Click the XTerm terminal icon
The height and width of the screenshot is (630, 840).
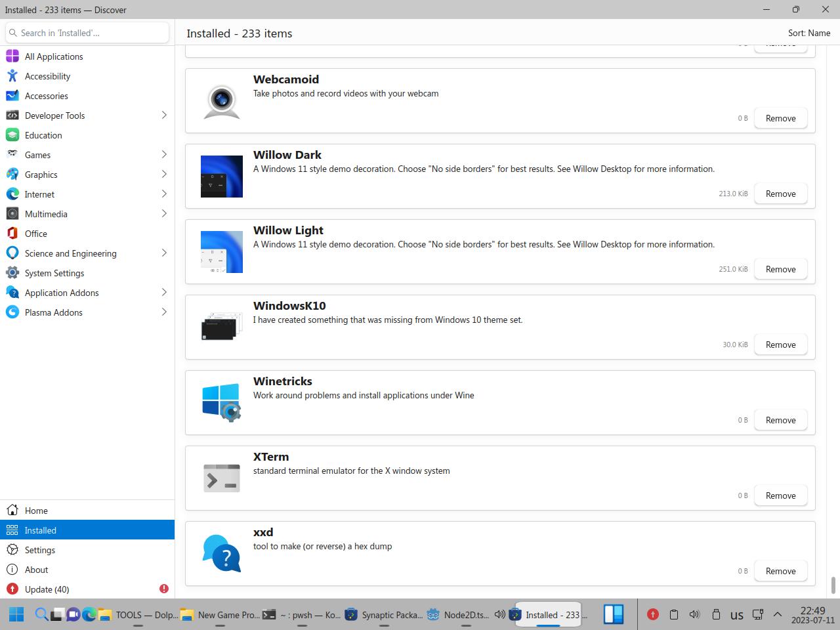pos(222,478)
